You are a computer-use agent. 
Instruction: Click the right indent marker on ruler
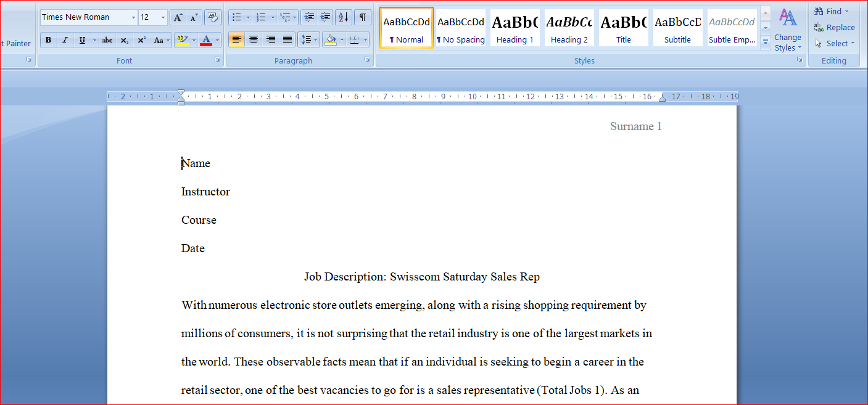[662, 98]
